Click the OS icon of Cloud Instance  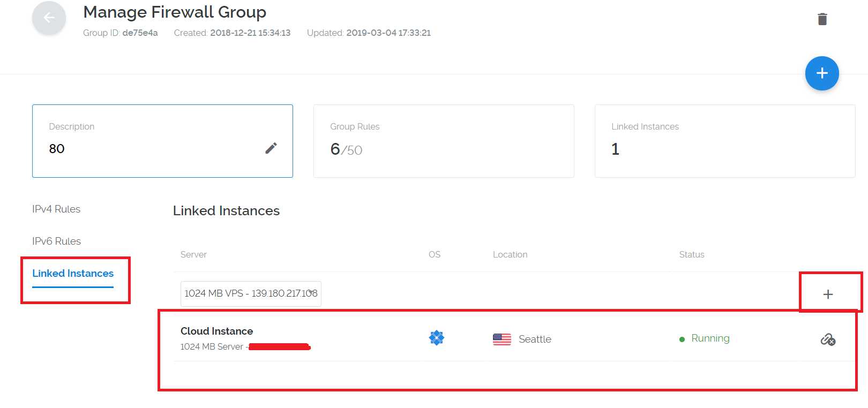(x=437, y=338)
